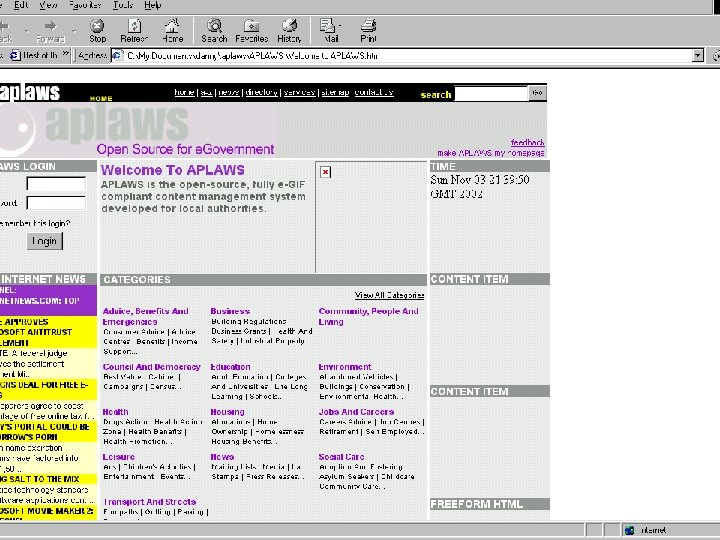Open the Favorites toolbar icon
This screenshot has width=720, height=540.
[x=252, y=30]
